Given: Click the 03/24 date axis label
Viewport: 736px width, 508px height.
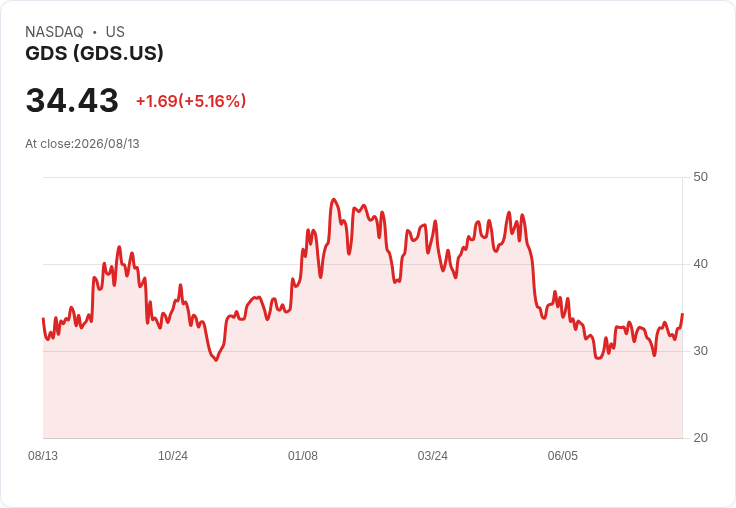Looking at the screenshot, I should 433,455.
